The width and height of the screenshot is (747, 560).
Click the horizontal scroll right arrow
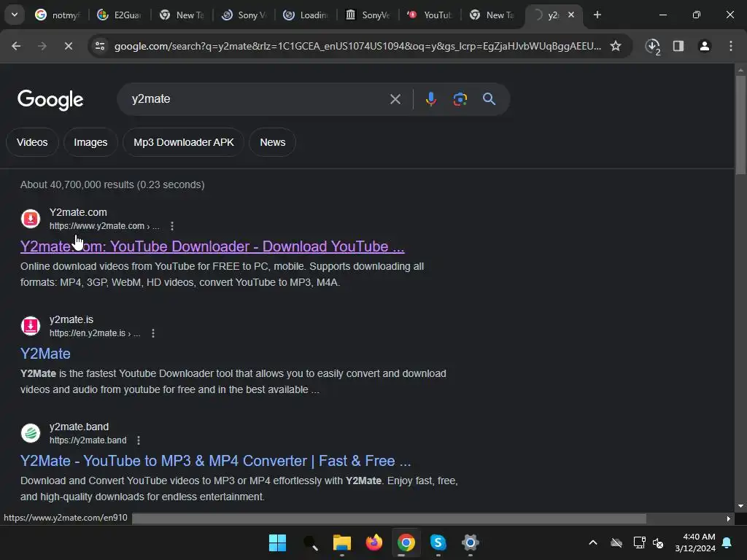pyautogui.click(x=729, y=518)
